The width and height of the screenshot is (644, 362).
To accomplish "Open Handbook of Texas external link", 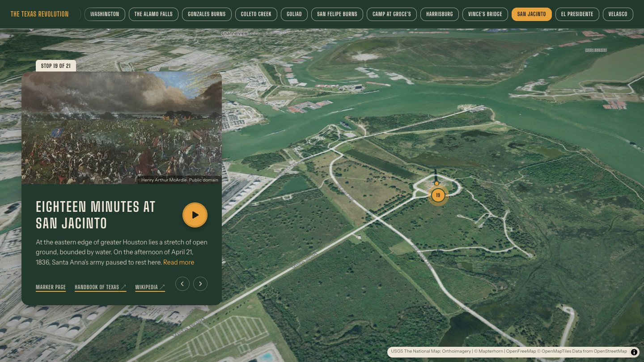I will point(100,287).
